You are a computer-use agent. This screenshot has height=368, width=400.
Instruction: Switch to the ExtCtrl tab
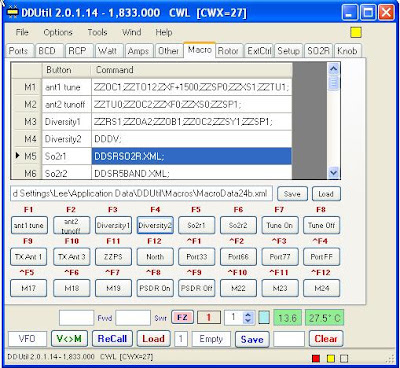pos(259,51)
